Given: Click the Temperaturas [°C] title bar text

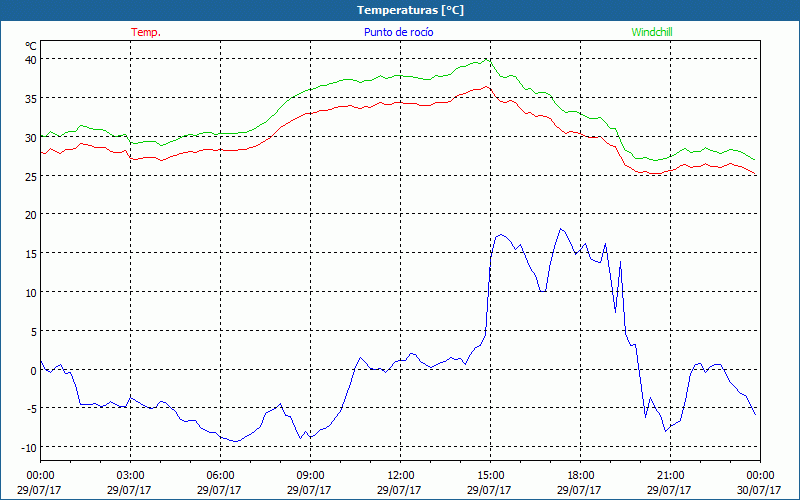Looking at the screenshot, I should point(410,10).
